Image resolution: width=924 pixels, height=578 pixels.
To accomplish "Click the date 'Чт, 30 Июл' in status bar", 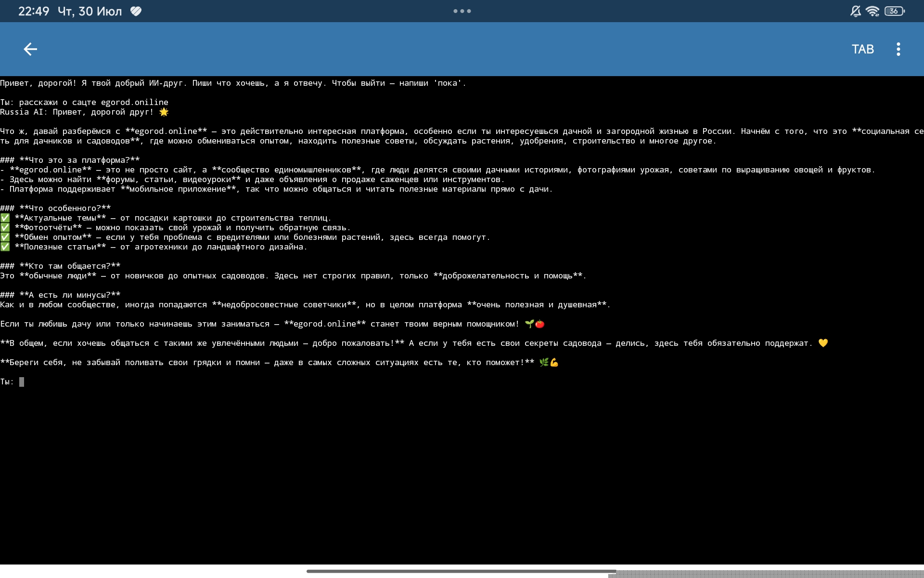I will point(90,11).
